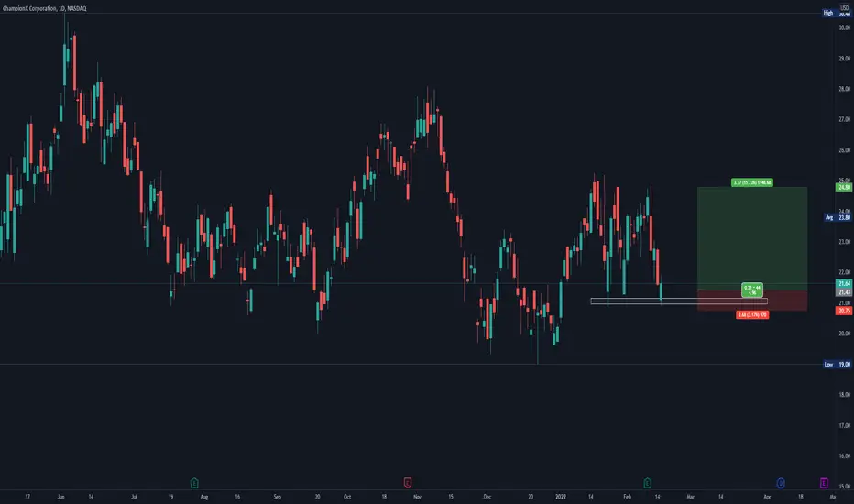Screen dimensions: 854x504
Task: Click the teal 21.64 current price tag
Action: [x=844, y=283]
